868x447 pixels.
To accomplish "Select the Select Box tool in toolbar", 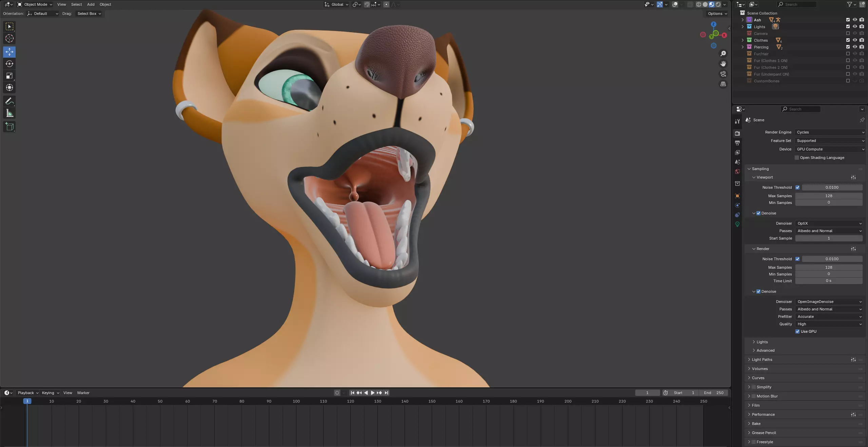I will click(9, 26).
